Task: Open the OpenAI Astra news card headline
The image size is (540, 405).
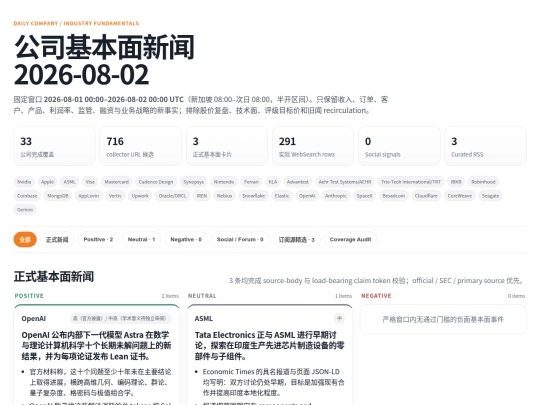Action: [96, 345]
